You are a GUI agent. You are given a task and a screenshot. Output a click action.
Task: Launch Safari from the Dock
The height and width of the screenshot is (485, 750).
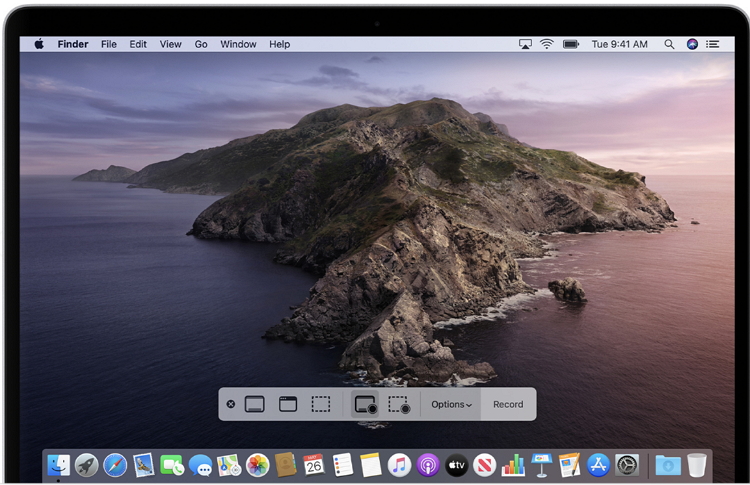115,465
